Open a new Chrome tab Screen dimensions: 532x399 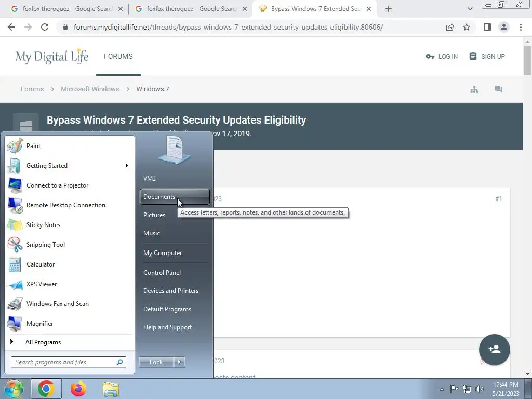point(389,9)
